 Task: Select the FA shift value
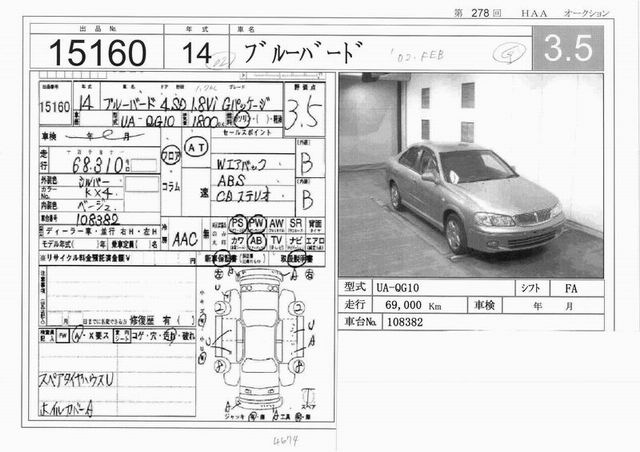click(x=571, y=289)
